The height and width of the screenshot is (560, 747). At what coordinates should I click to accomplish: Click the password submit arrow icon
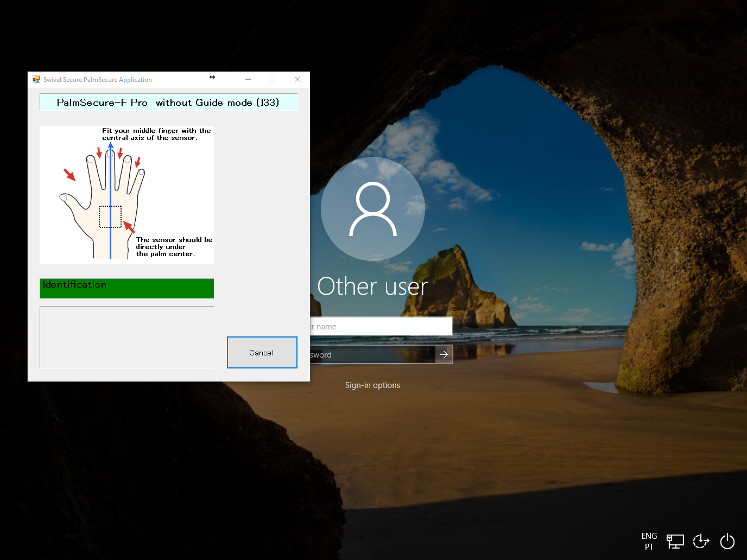click(444, 354)
